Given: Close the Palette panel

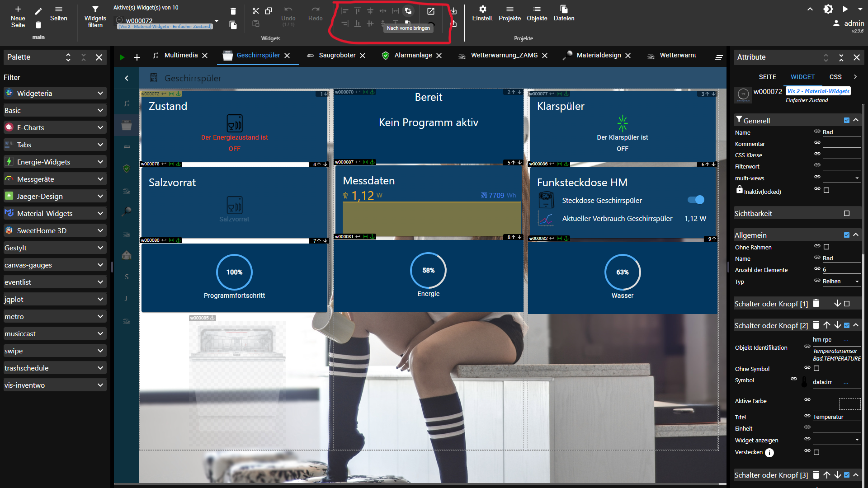Looking at the screenshot, I should click(99, 57).
